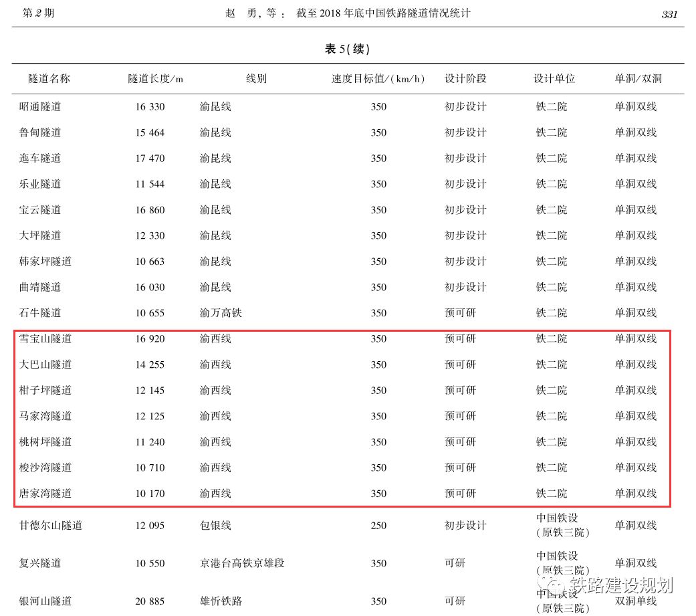Click the 单洞/双洞 column header
The image size is (696, 616).
pos(638,79)
